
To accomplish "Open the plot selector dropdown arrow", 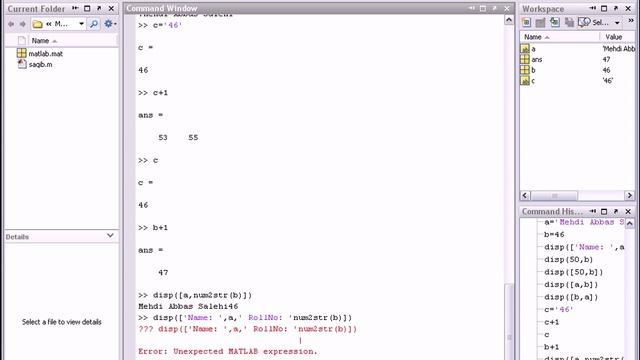I will [x=617, y=23].
